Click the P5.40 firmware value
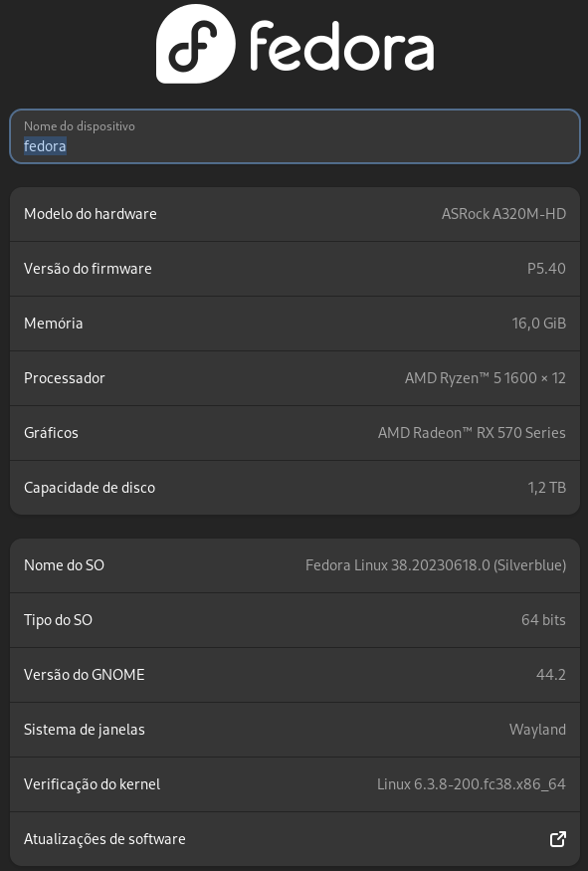Screen dimensions: 588x871 tap(546, 269)
